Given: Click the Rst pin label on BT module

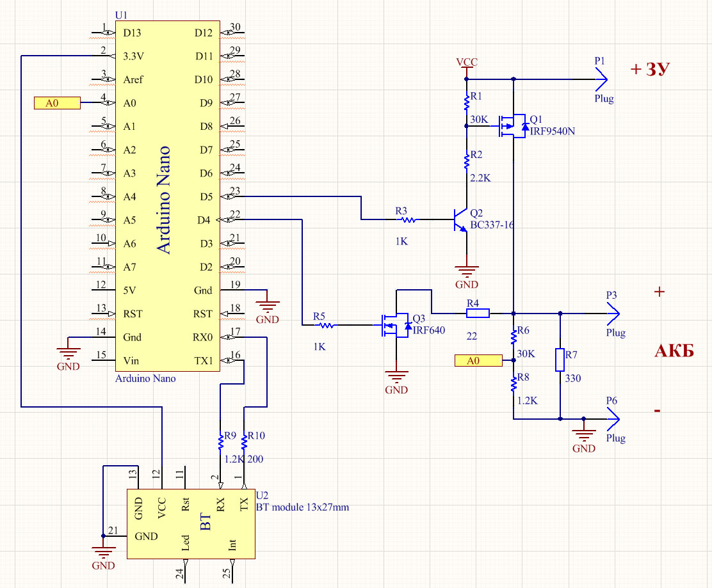Looking at the screenshot, I should tap(185, 504).
